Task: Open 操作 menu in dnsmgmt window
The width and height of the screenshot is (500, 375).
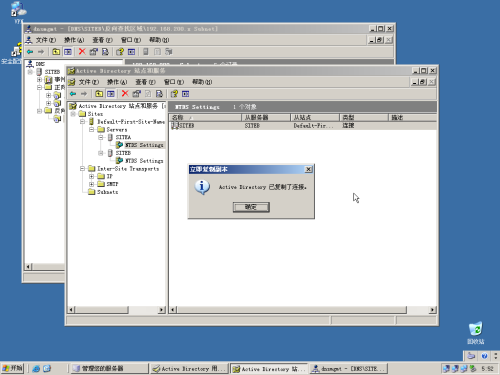Action: pyautogui.click(x=74, y=40)
